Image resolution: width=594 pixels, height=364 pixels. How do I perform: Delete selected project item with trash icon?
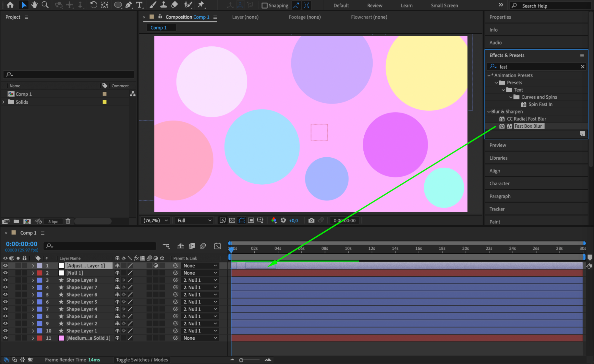(x=68, y=221)
